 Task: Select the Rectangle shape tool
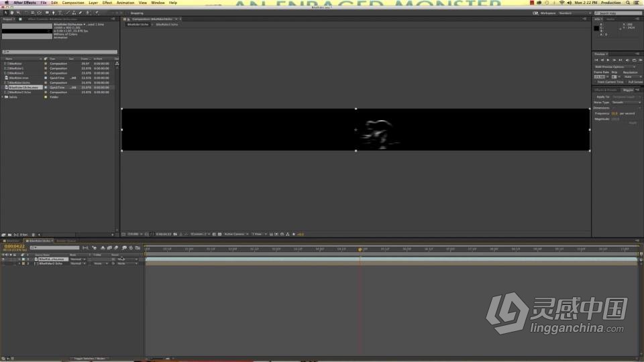tap(47, 13)
